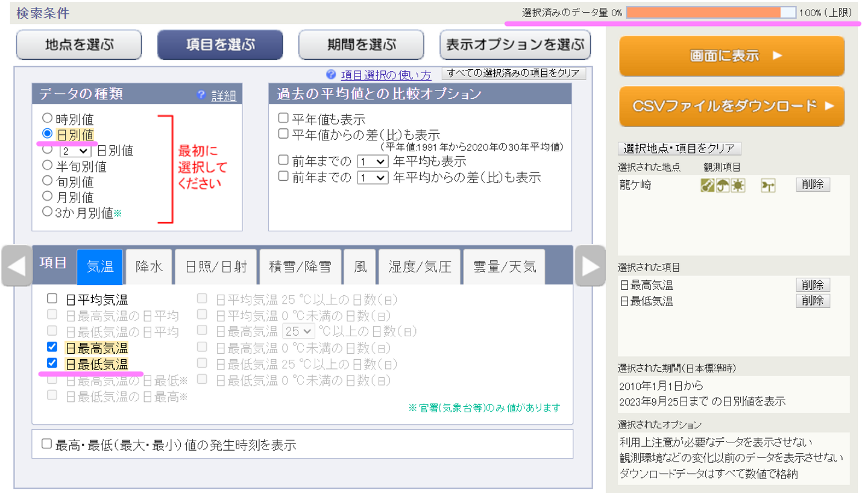Open the day-count dropdown before 日別値
The image size is (868, 493).
coord(75,151)
